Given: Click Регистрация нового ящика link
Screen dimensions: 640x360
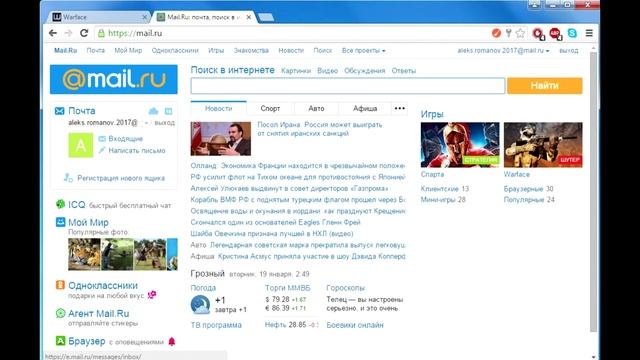Looking at the screenshot, I should tap(121, 178).
